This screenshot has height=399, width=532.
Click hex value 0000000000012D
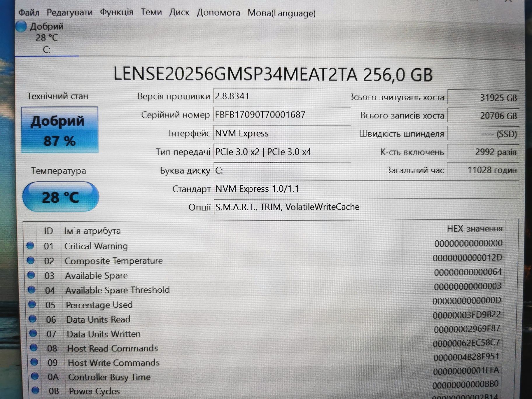point(467,258)
